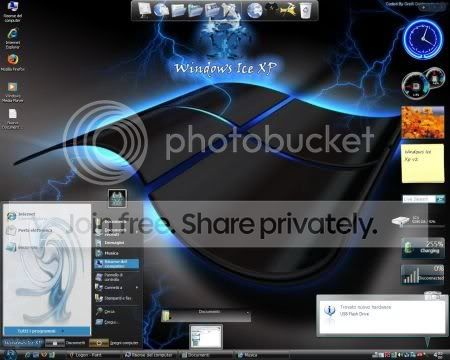Switch to Risorse del computer taskbar window

[149, 355]
